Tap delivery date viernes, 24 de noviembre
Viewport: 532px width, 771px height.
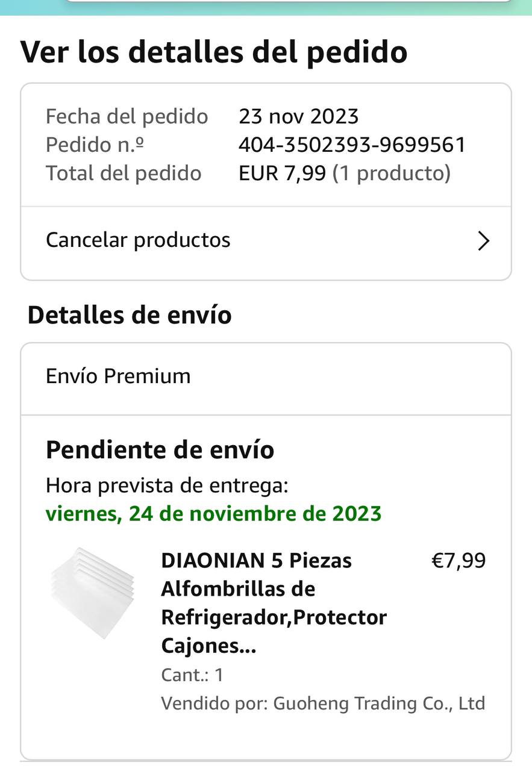[213, 514]
